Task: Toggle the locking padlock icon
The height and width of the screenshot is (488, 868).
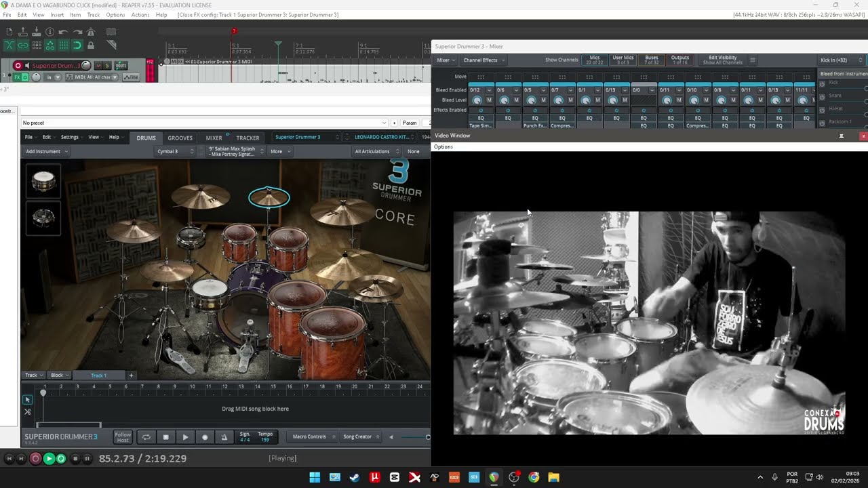Action: coord(91,45)
